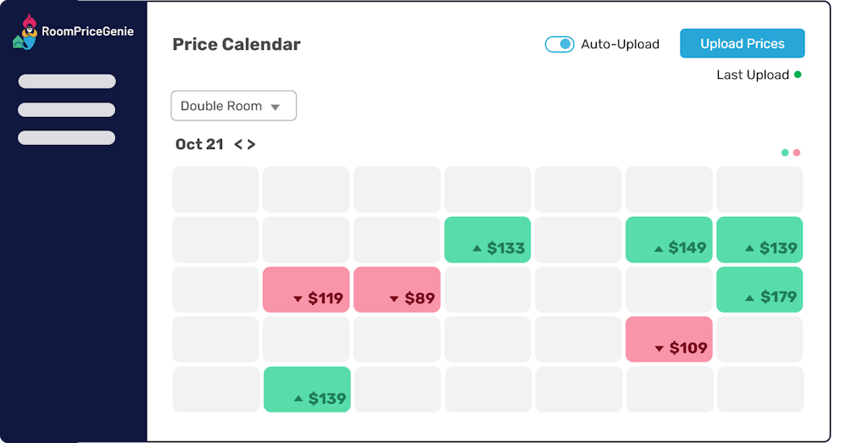Select the first sidebar menu item
Image resolution: width=868 pixels, height=443 pixels.
(66, 81)
